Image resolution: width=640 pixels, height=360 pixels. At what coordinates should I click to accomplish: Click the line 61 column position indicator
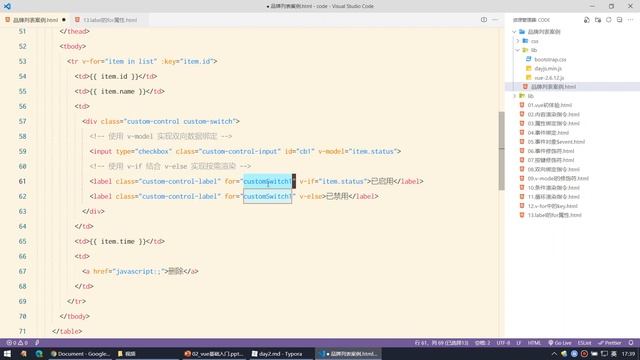[442, 343]
